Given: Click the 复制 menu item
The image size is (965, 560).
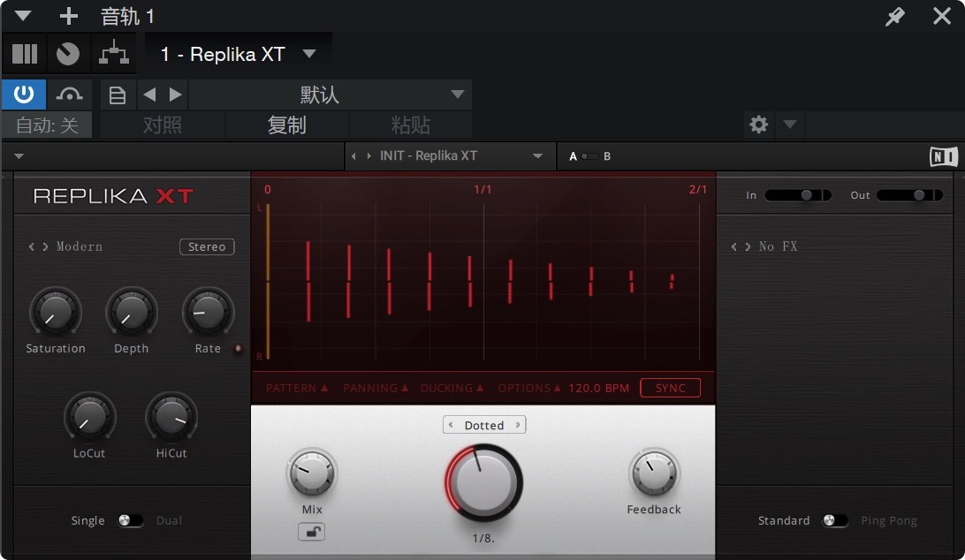Looking at the screenshot, I should click(286, 125).
